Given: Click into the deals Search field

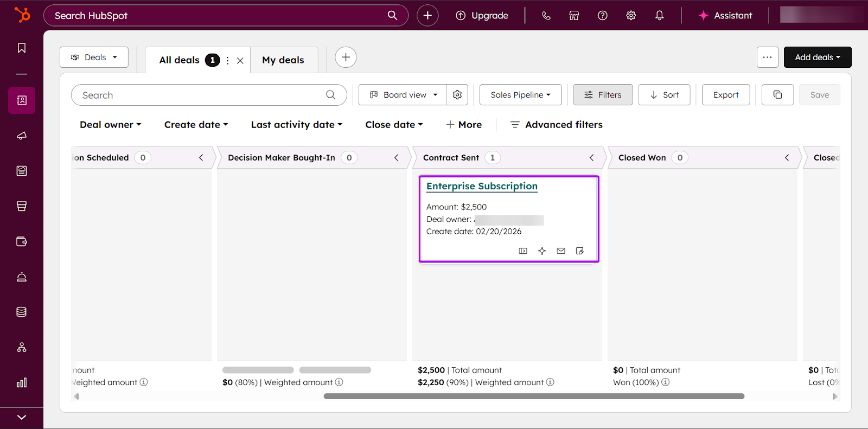Looking at the screenshot, I should pyautogui.click(x=209, y=95).
